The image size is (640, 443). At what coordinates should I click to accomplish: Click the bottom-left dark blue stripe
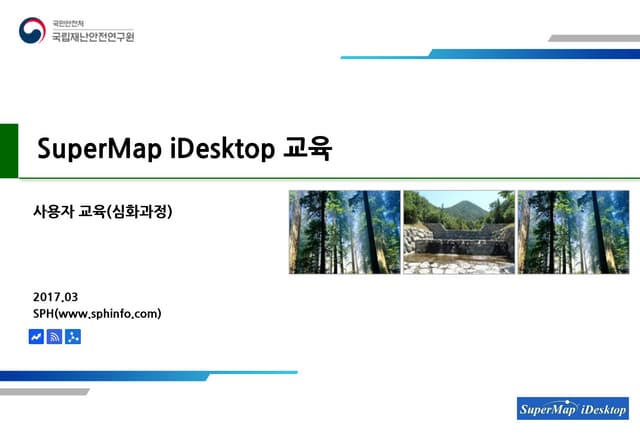point(100,376)
